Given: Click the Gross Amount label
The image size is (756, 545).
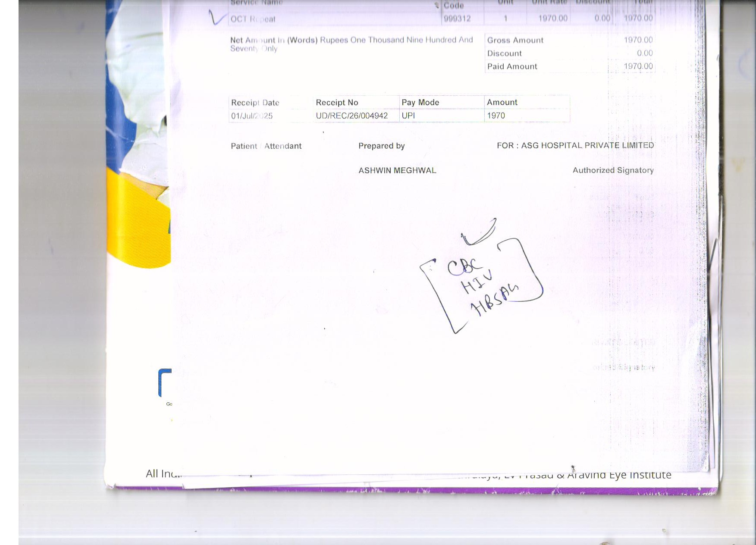Looking at the screenshot, I should click(515, 40).
